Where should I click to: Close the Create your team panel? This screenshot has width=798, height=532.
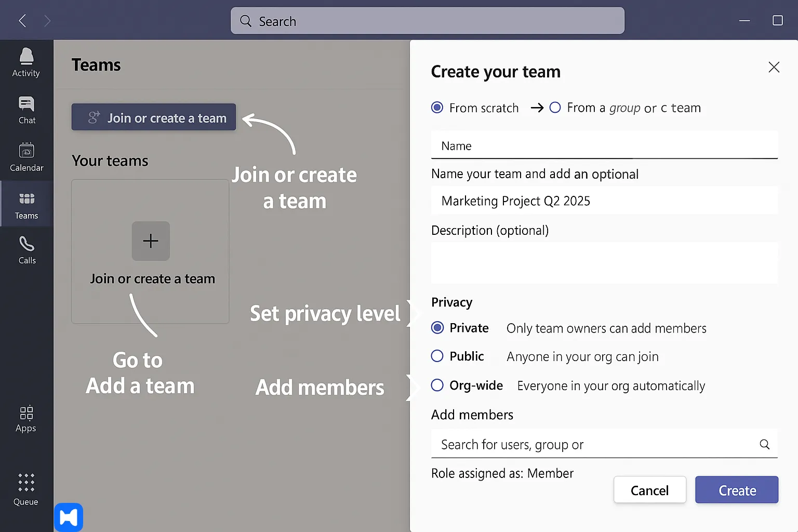[x=774, y=67]
